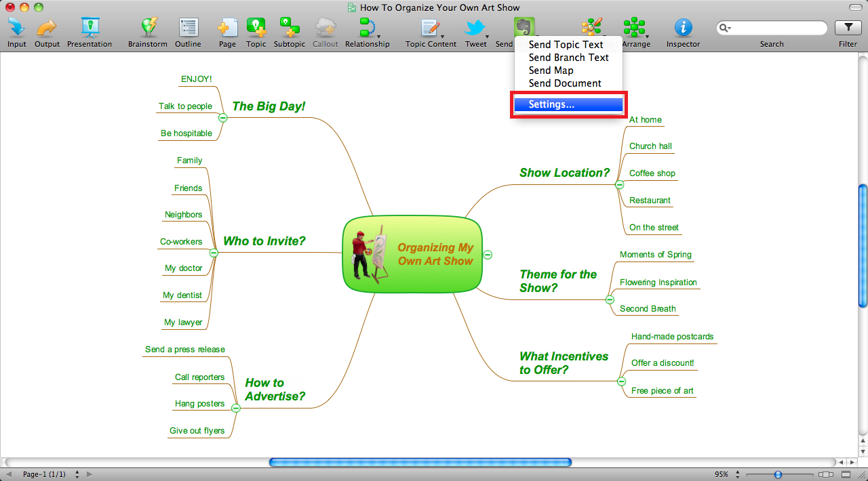Select 'Flowering Inspiration' subtopic
The width and height of the screenshot is (868, 481).
click(658, 283)
